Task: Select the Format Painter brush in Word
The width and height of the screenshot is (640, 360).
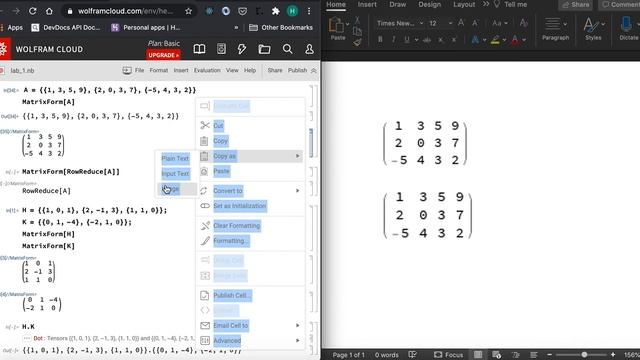Action: tap(357, 42)
